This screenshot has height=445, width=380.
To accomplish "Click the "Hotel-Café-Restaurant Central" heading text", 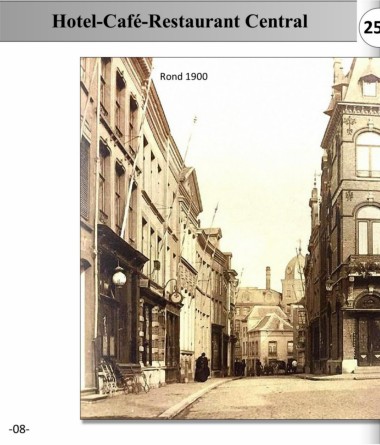I will pos(180,21).
